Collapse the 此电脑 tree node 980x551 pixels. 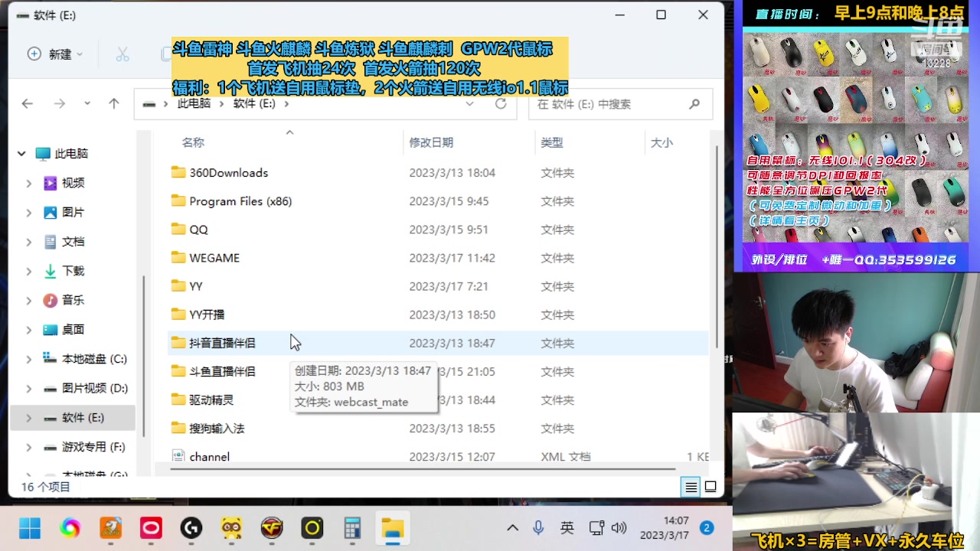[x=21, y=154]
